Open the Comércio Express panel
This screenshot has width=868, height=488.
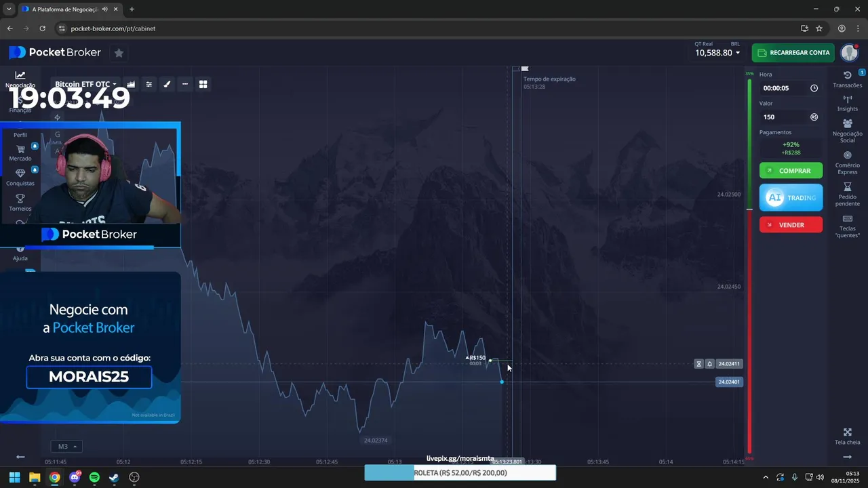click(x=847, y=163)
